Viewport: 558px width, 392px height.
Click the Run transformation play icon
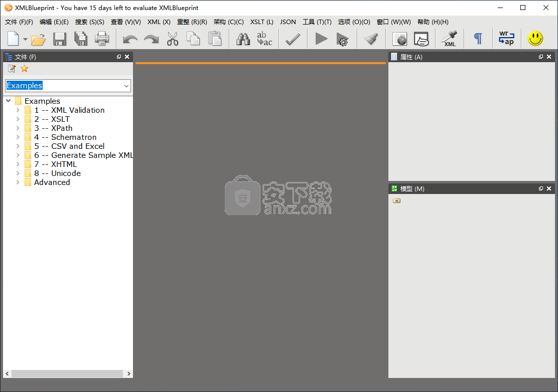321,39
